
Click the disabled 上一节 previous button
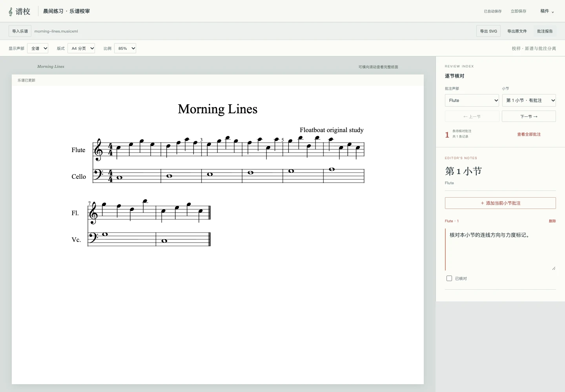tap(472, 116)
